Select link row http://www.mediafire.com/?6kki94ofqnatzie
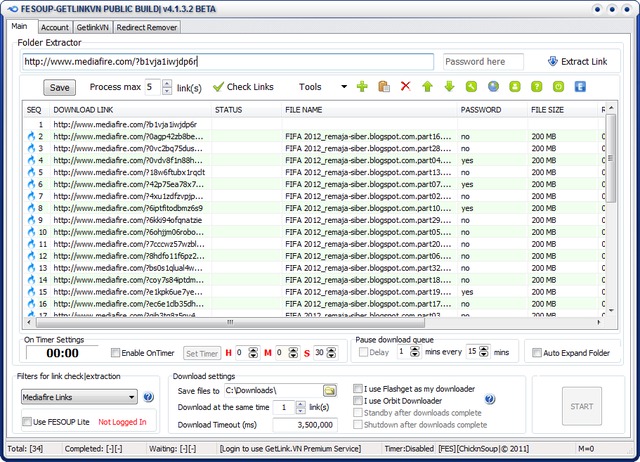 [313, 220]
